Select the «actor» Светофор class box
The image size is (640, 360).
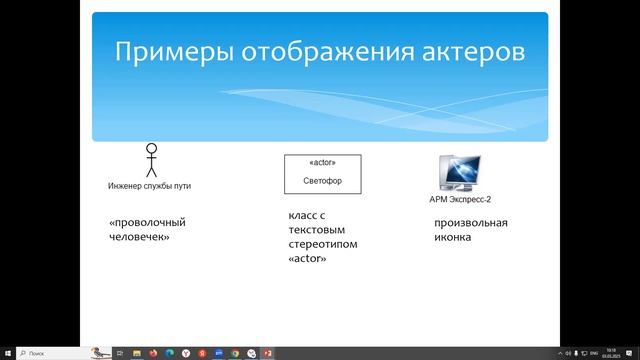click(x=322, y=174)
